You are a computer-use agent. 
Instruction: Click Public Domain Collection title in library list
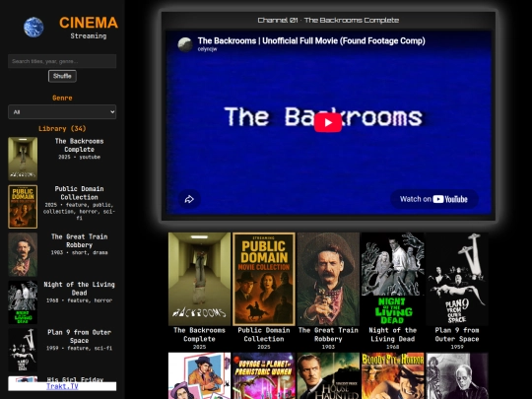coord(79,193)
